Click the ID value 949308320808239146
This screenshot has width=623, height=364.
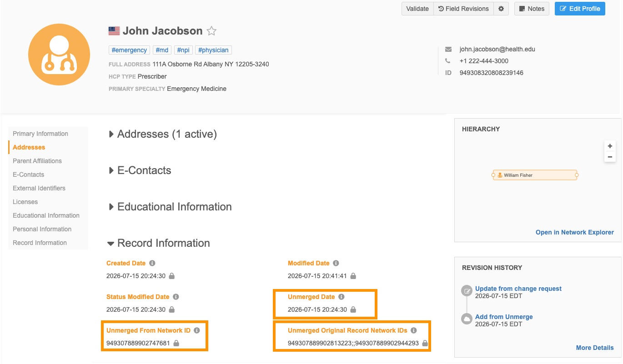pos(492,73)
